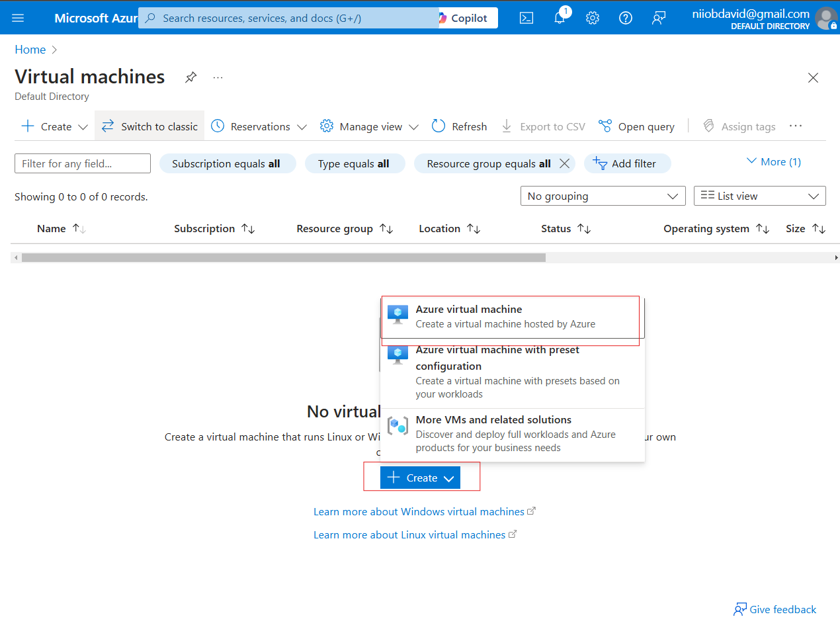Open portal settings gear
This screenshot has width=840, height=633.
(593, 18)
